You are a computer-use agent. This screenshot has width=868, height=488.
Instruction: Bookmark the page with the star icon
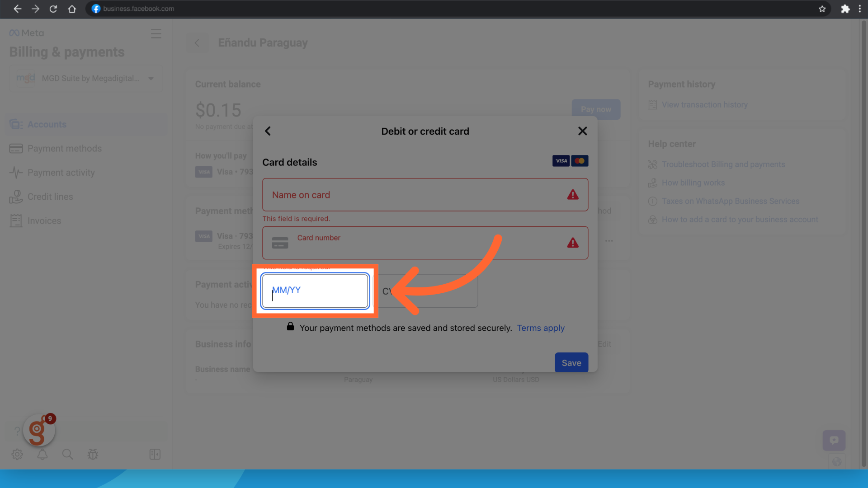(x=822, y=9)
